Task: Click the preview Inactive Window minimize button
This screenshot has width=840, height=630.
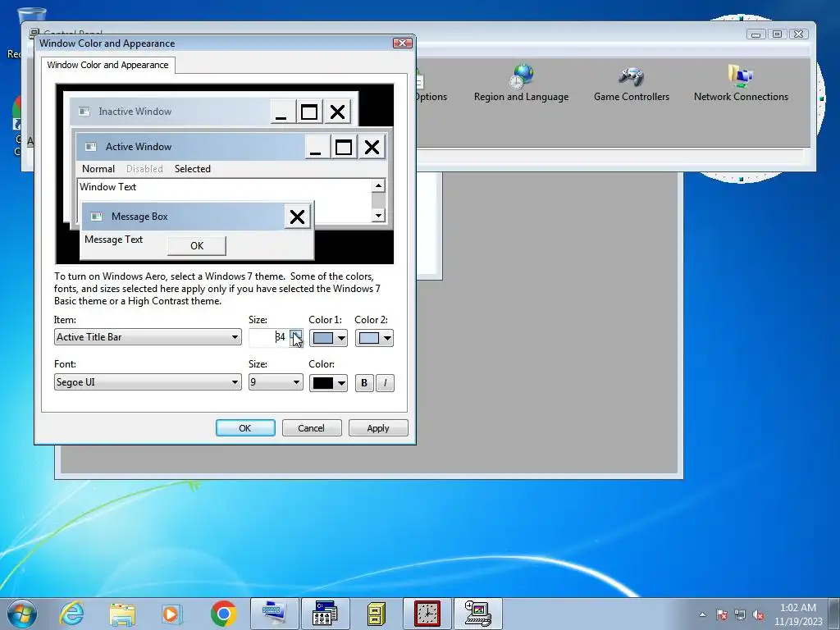Action: pos(282,112)
